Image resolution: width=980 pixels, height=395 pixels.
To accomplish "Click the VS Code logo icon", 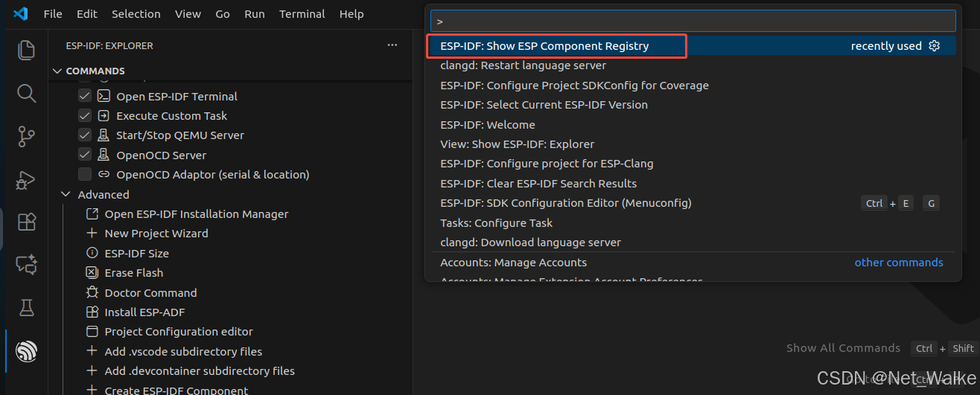I will click(x=20, y=13).
